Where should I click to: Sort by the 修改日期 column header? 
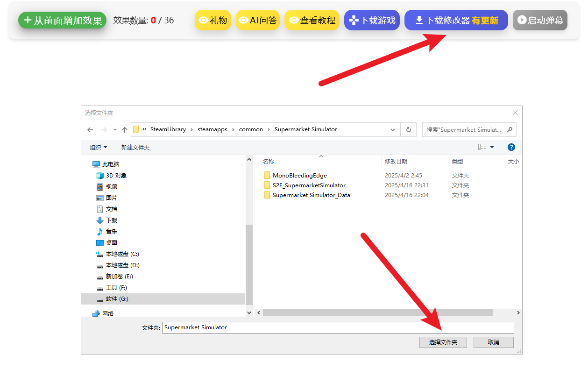(396, 161)
